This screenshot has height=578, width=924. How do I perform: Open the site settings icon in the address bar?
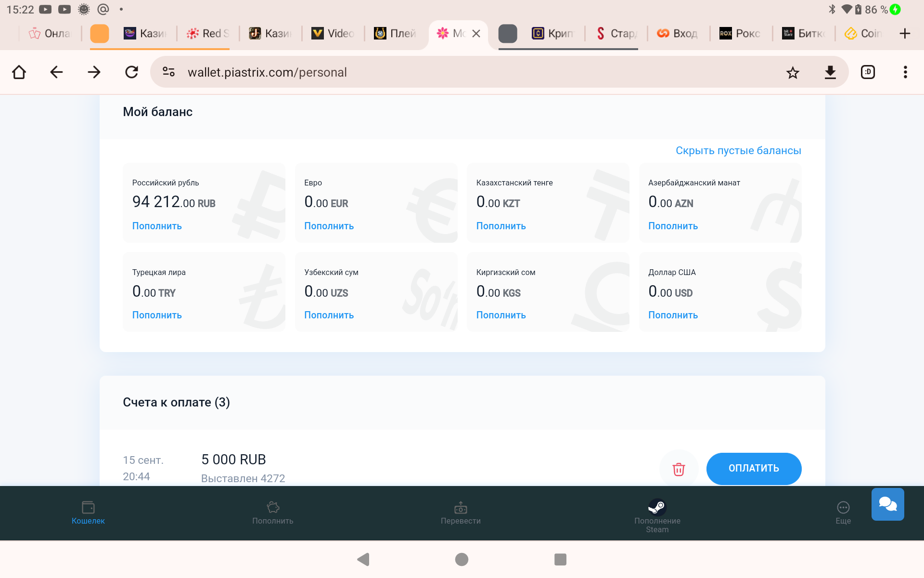pyautogui.click(x=168, y=72)
